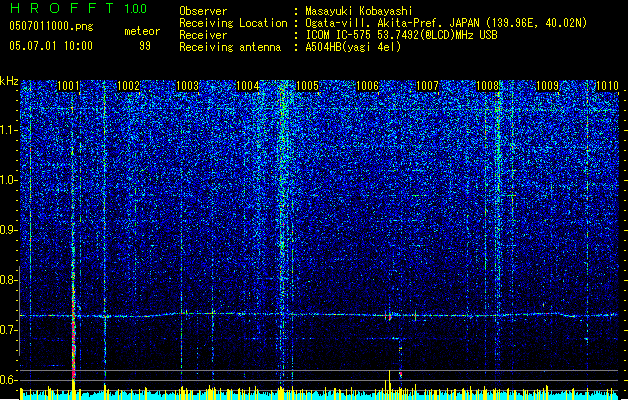Click the 1005 time marker
This screenshot has width=629, height=400.
click(x=307, y=86)
